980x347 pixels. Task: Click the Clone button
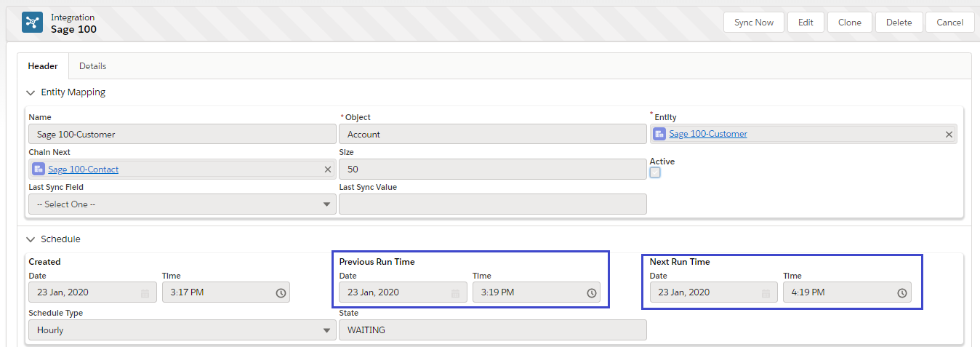pyautogui.click(x=849, y=23)
